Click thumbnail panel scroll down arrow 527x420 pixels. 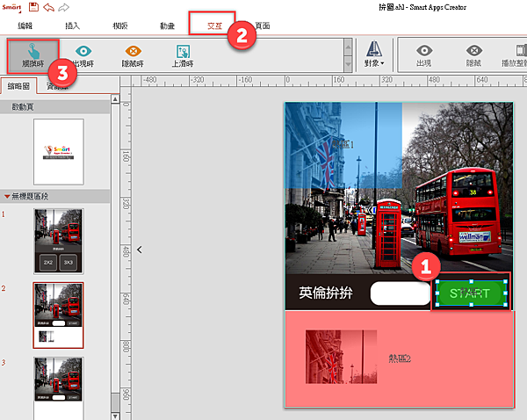point(115,416)
